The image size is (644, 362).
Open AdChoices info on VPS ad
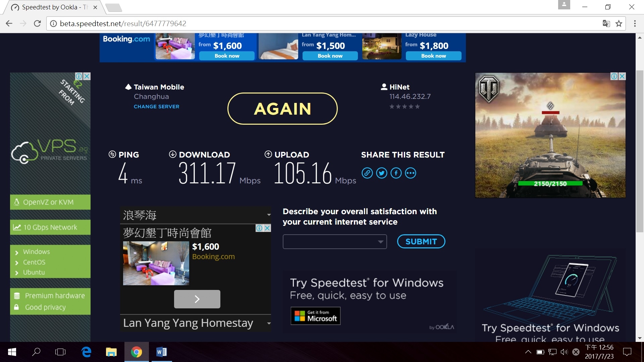[x=79, y=76]
